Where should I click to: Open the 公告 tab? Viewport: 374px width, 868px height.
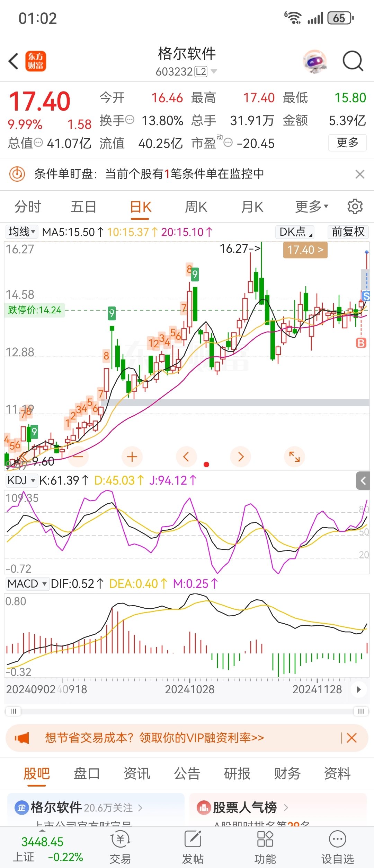[187, 773]
